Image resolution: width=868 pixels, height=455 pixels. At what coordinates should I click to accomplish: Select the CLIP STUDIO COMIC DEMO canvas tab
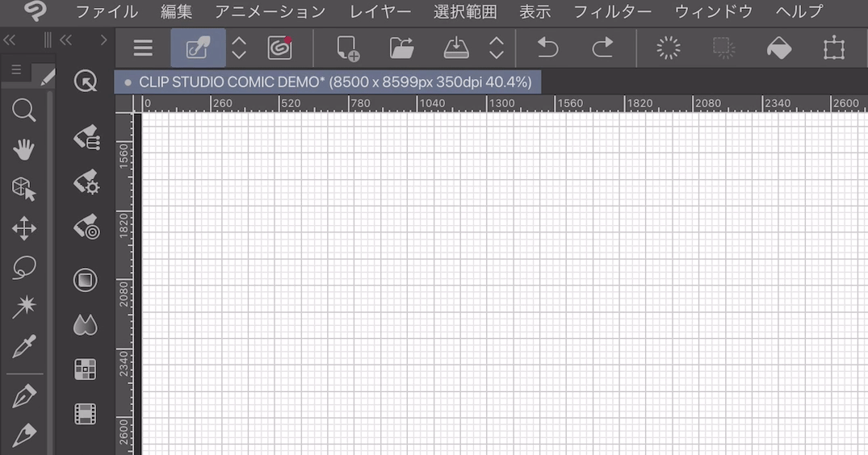328,82
